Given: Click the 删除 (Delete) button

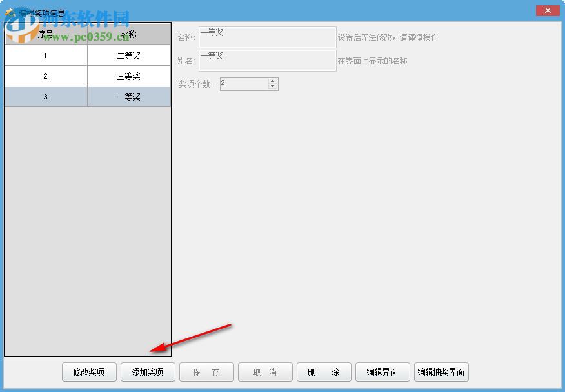Looking at the screenshot, I should point(324,372).
